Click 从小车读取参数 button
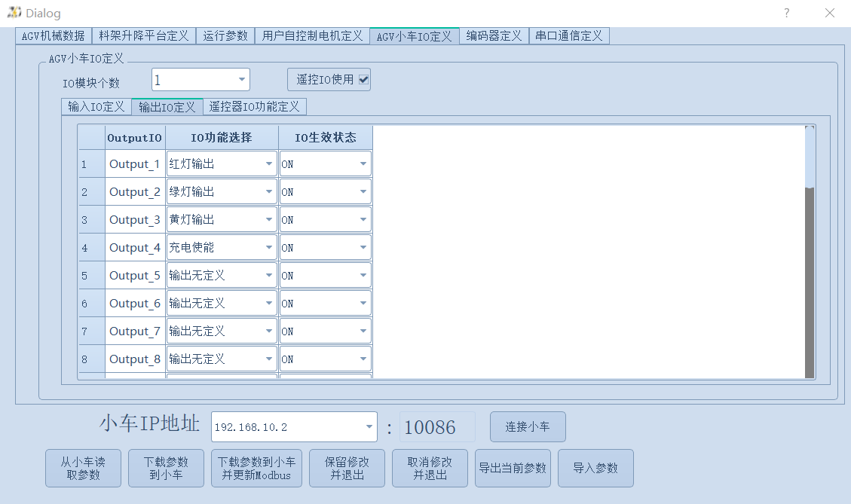 pos(83,467)
